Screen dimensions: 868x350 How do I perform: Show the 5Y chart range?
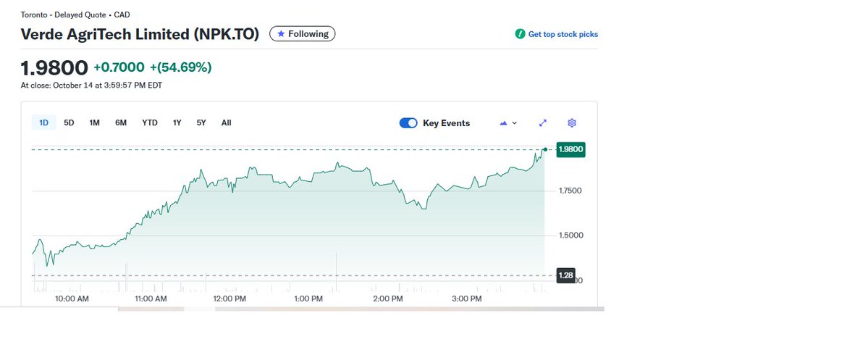201,123
